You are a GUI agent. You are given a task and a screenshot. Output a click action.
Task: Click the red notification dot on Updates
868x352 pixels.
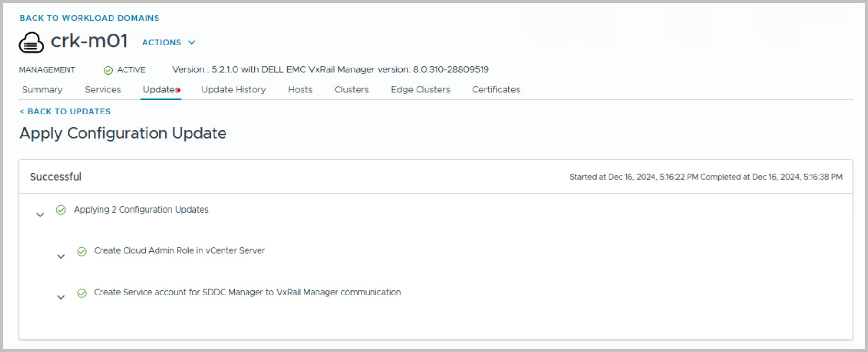[179, 90]
